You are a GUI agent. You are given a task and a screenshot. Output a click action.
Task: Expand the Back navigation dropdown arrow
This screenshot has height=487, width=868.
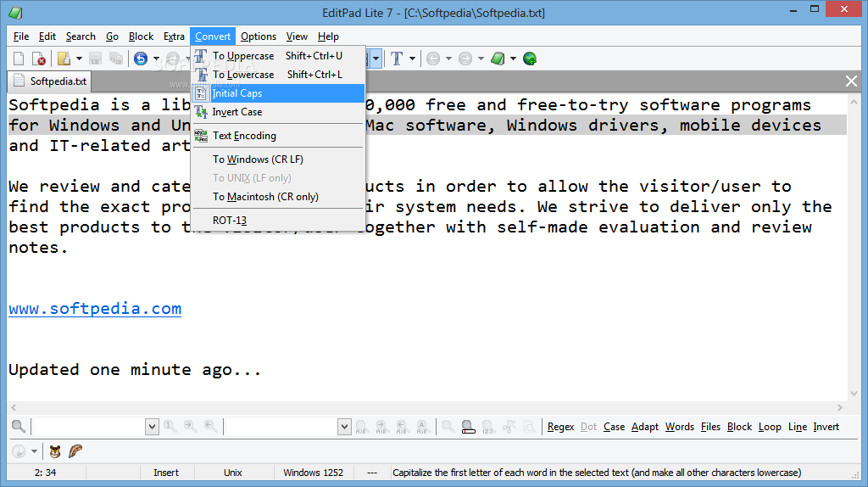448,59
